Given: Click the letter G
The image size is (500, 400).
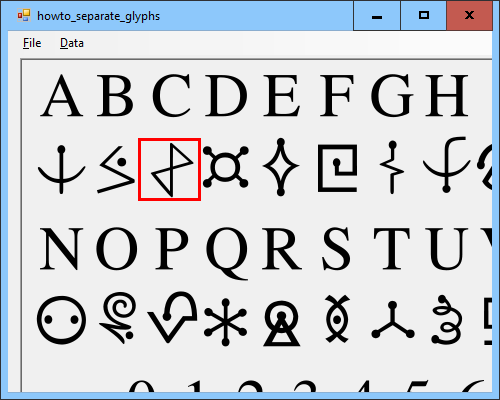Looking at the screenshot, I should (x=392, y=96).
